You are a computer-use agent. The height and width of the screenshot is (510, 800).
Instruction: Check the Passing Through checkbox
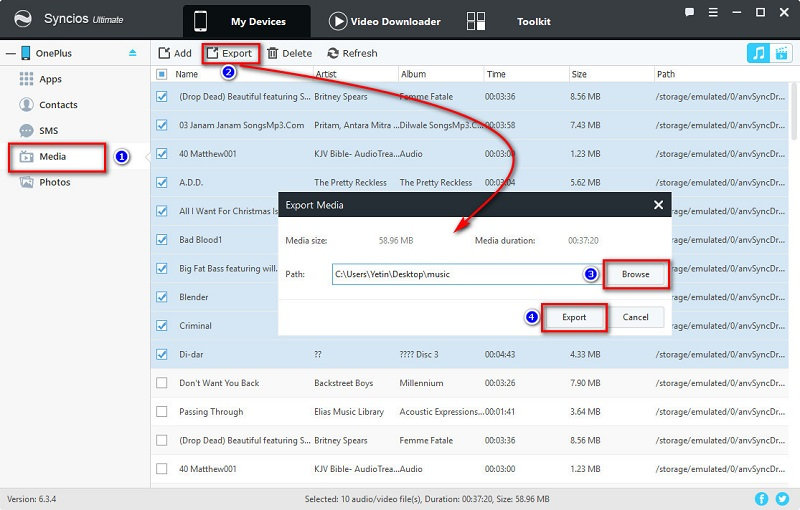point(162,412)
